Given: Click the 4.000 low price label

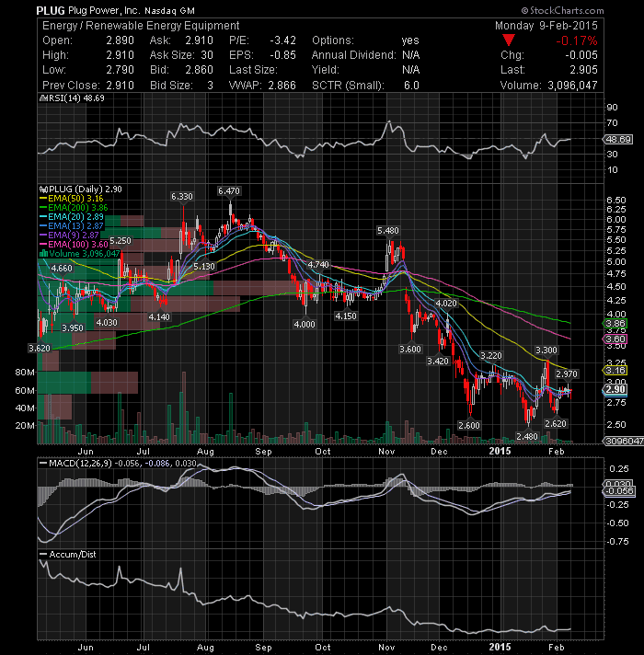Looking at the screenshot, I should click(305, 324).
